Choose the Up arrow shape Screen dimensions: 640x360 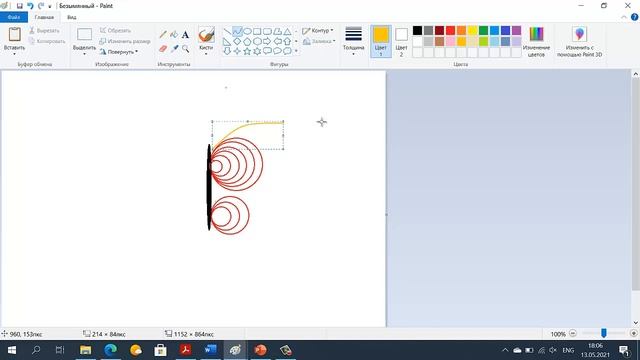click(287, 41)
